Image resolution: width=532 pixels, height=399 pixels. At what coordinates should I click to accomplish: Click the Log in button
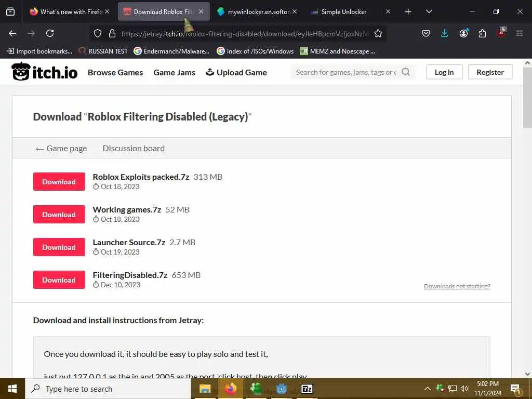(444, 72)
